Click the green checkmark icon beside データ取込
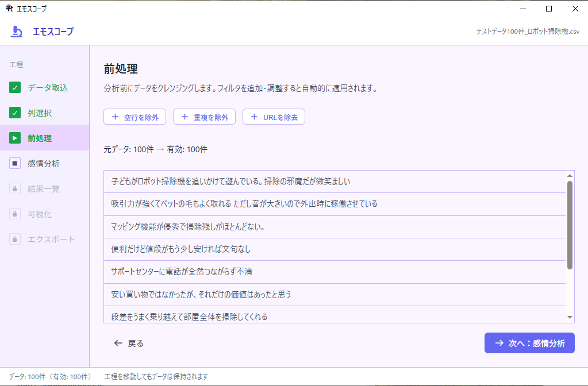588x386 pixels. click(14, 88)
